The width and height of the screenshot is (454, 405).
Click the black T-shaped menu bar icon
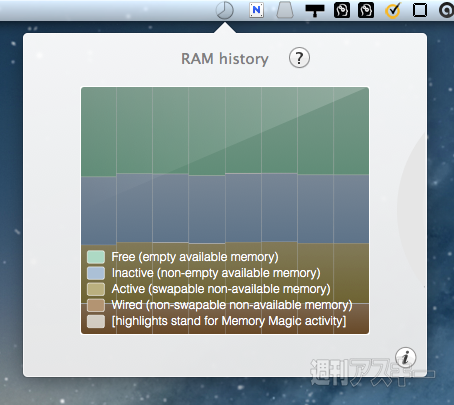tap(315, 10)
